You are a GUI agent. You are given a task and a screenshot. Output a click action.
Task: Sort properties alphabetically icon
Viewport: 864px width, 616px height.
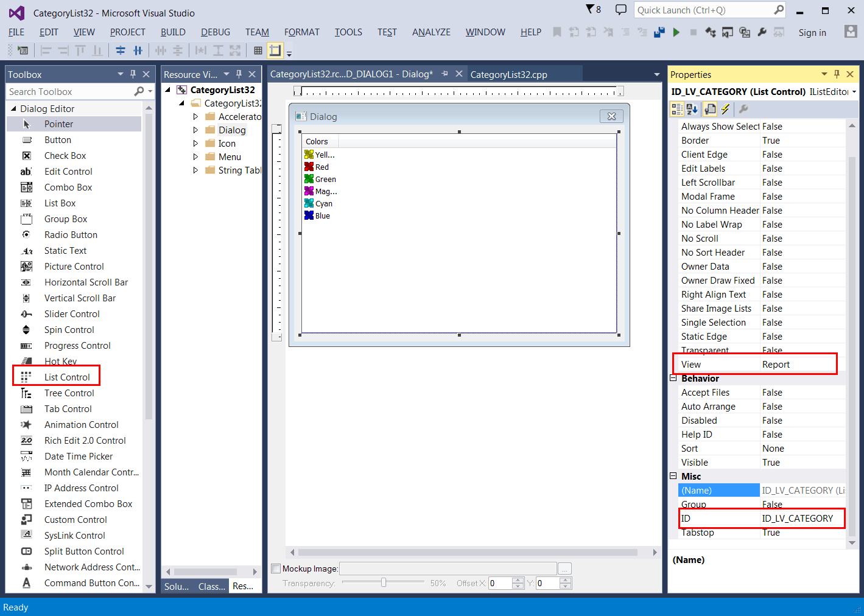point(692,109)
